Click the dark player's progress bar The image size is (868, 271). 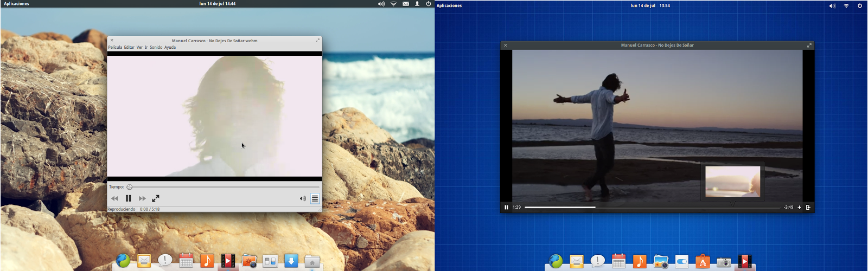(652, 207)
